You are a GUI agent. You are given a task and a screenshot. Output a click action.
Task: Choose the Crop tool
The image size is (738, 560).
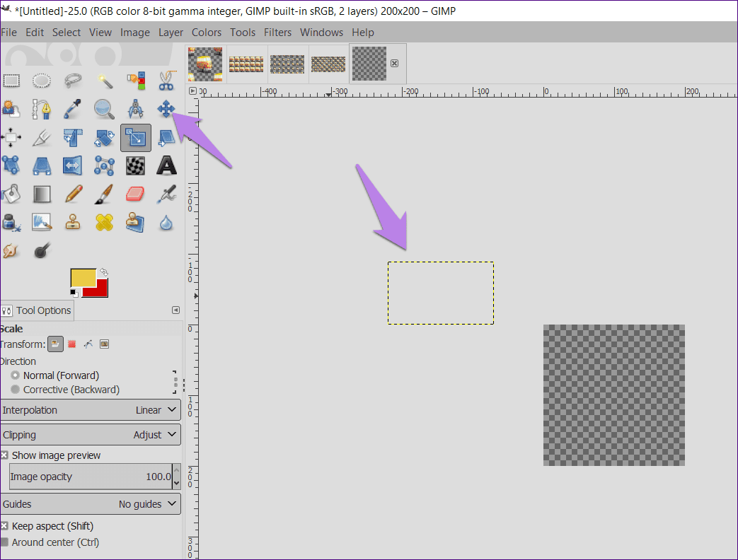pyautogui.click(x=42, y=138)
